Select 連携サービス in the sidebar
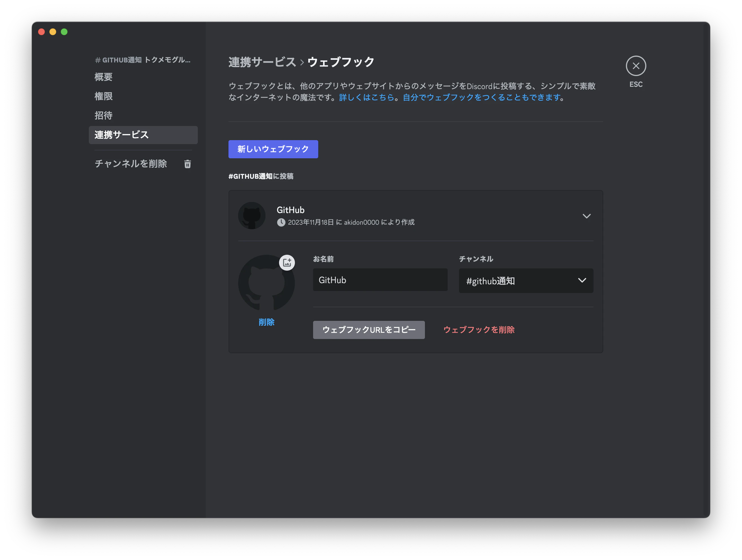This screenshot has width=742, height=560. 122,135
